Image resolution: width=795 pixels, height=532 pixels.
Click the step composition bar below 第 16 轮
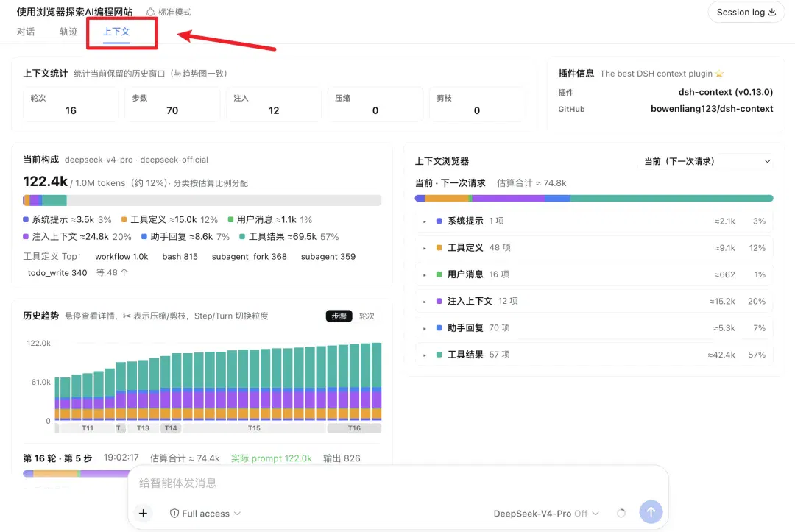coord(76,473)
